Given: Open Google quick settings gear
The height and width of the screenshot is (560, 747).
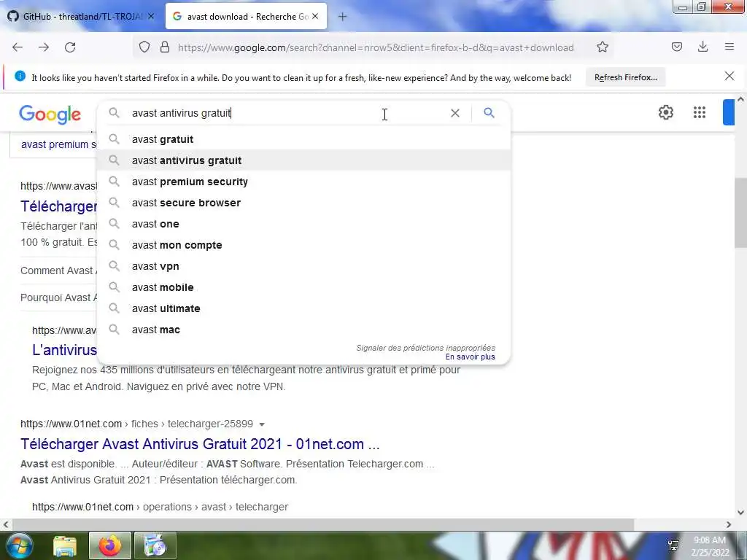Looking at the screenshot, I should [665, 112].
